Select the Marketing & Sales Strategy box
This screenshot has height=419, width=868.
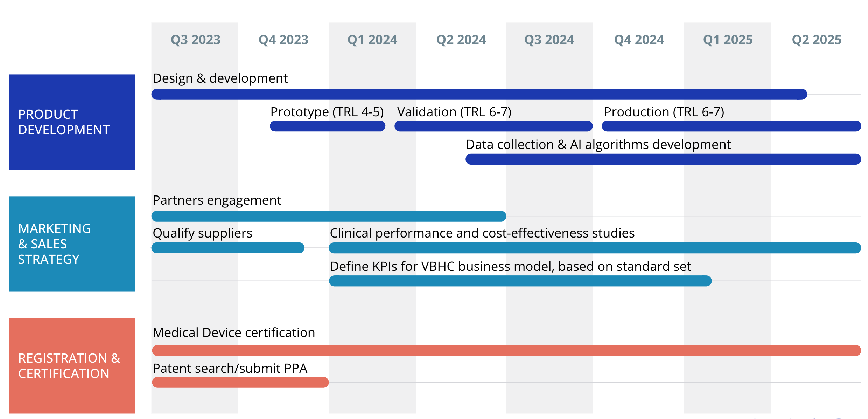[72, 244]
